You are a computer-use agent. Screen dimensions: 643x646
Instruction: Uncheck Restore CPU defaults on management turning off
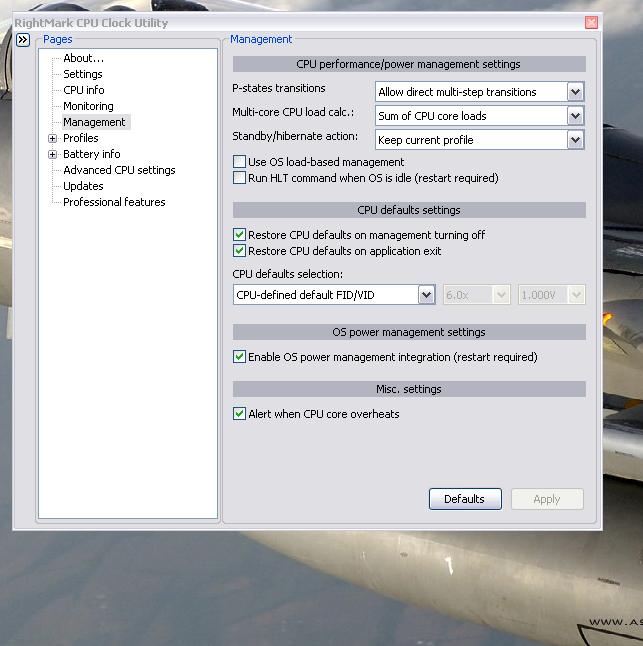click(x=239, y=235)
